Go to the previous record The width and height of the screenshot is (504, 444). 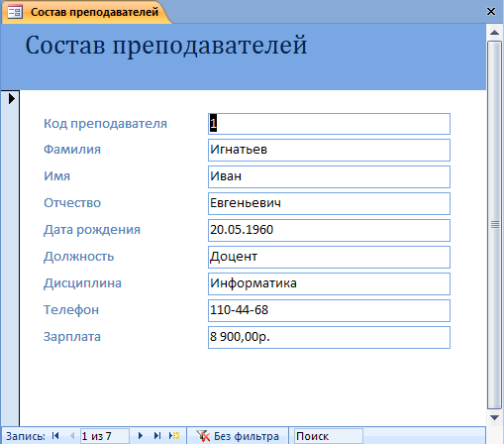[x=72, y=436]
